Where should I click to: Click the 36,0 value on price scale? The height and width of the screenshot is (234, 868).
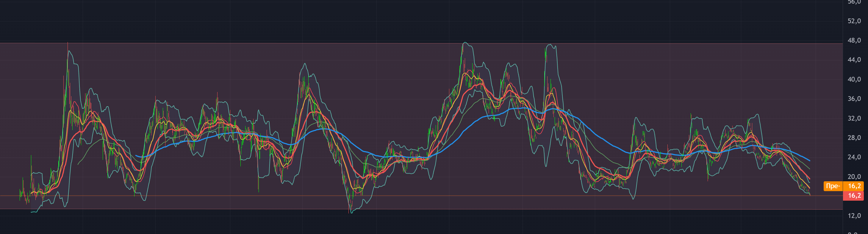(x=854, y=99)
